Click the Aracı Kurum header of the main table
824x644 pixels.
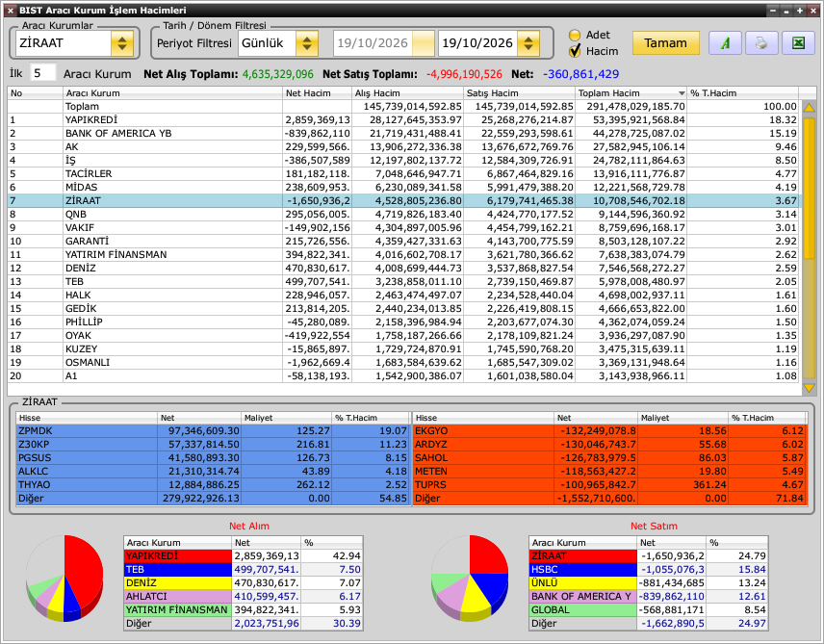coord(172,93)
